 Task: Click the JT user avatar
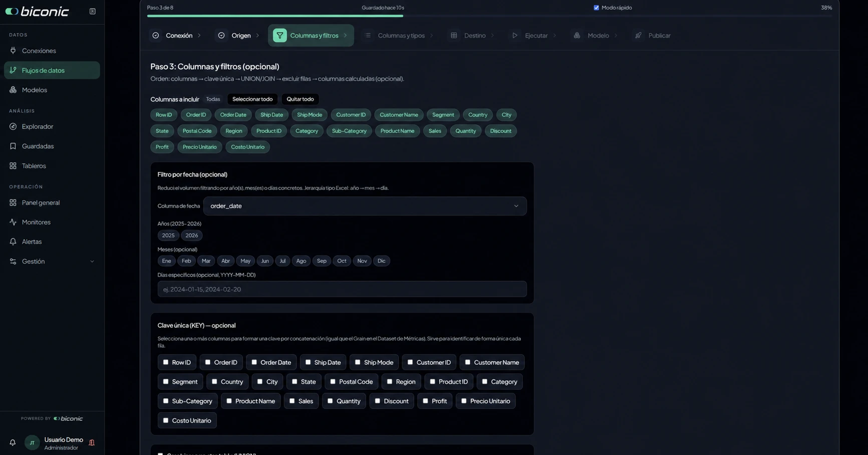point(32,442)
